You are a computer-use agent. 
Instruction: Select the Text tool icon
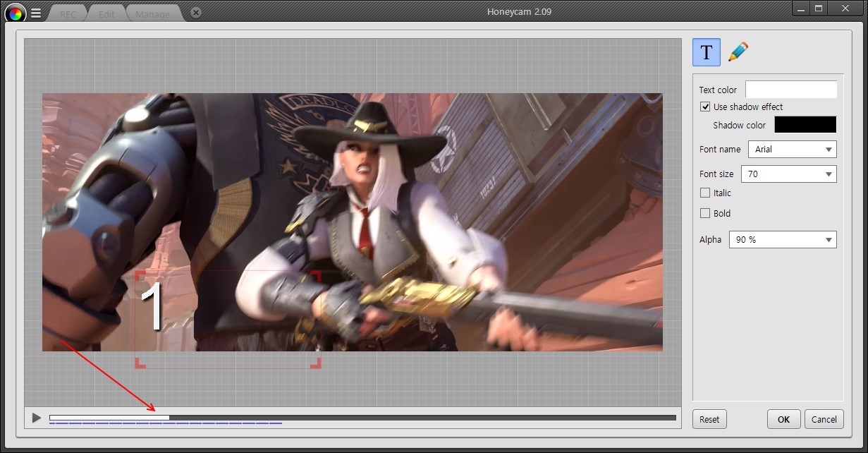(x=707, y=52)
